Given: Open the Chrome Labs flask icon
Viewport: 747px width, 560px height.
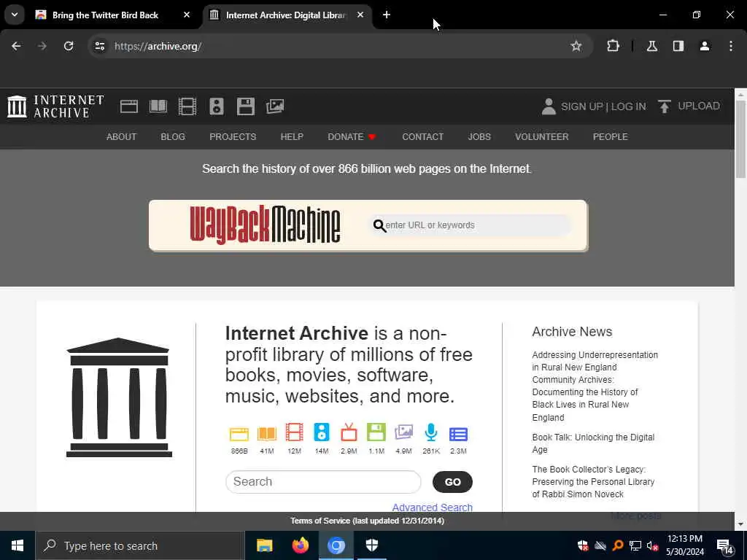Looking at the screenshot, I should coord(651,46).
